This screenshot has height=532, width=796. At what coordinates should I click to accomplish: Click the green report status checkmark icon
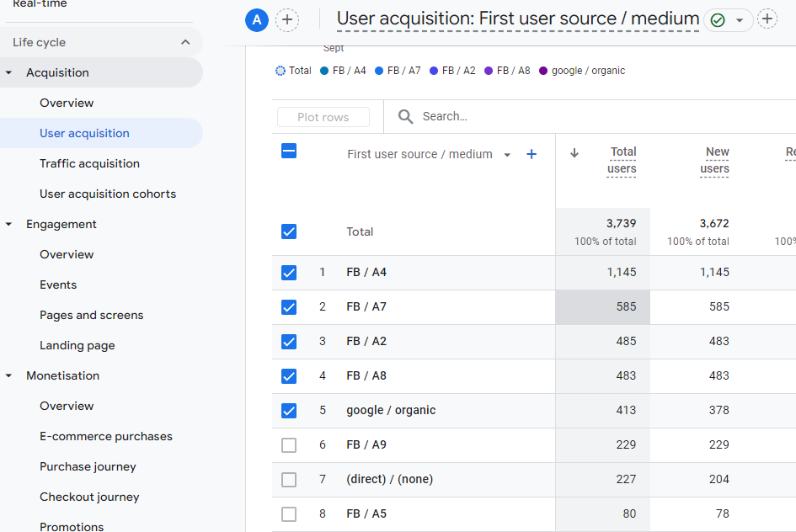(719, 20)
